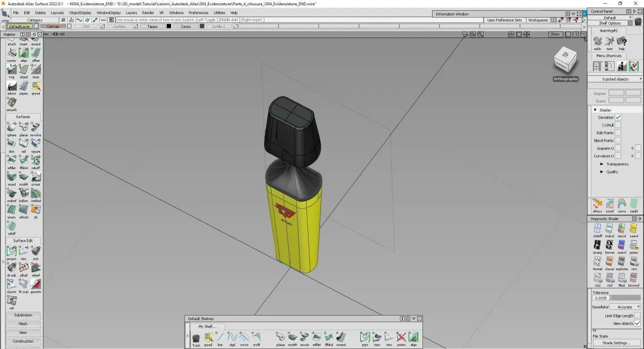Select the project tool in Surface Edit
Screen dimensions: 644x349
(11, 252)
